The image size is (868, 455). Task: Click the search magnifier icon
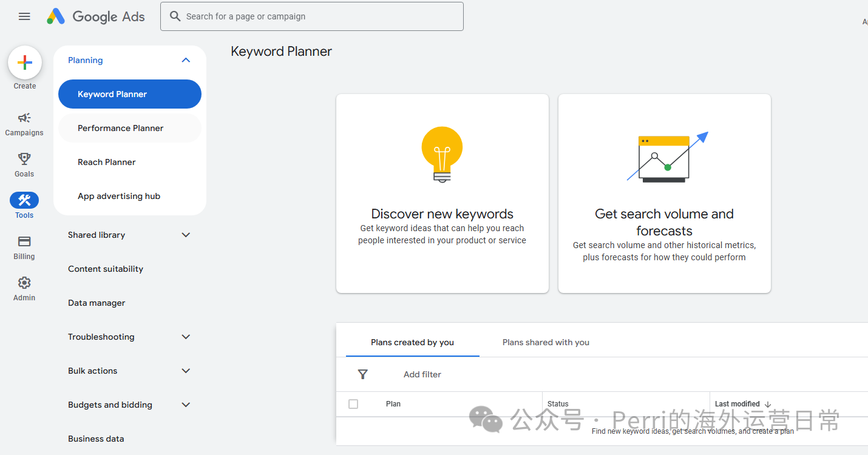point(175,16)
